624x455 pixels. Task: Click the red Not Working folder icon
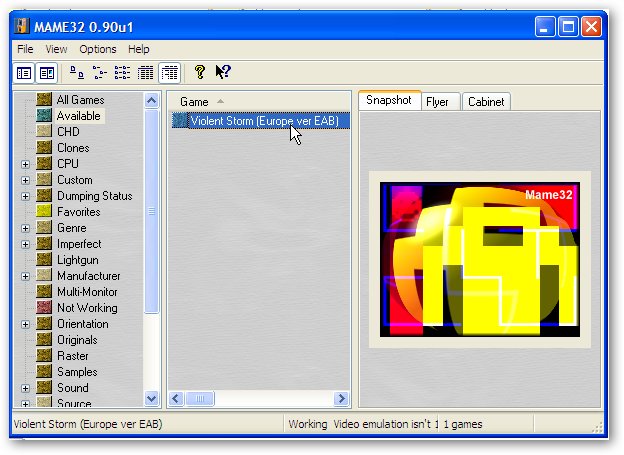click(x=44, y=307)
